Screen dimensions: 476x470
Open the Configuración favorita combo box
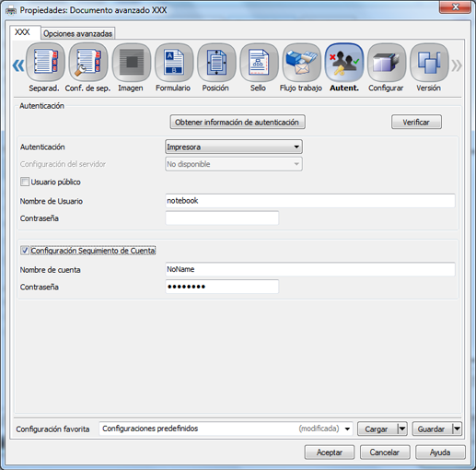226,429
